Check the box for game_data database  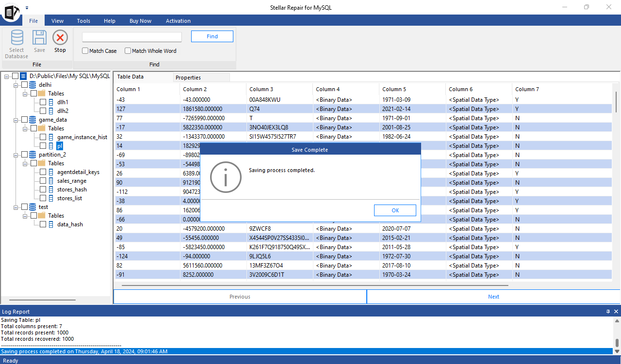click(x=24, y=120)
